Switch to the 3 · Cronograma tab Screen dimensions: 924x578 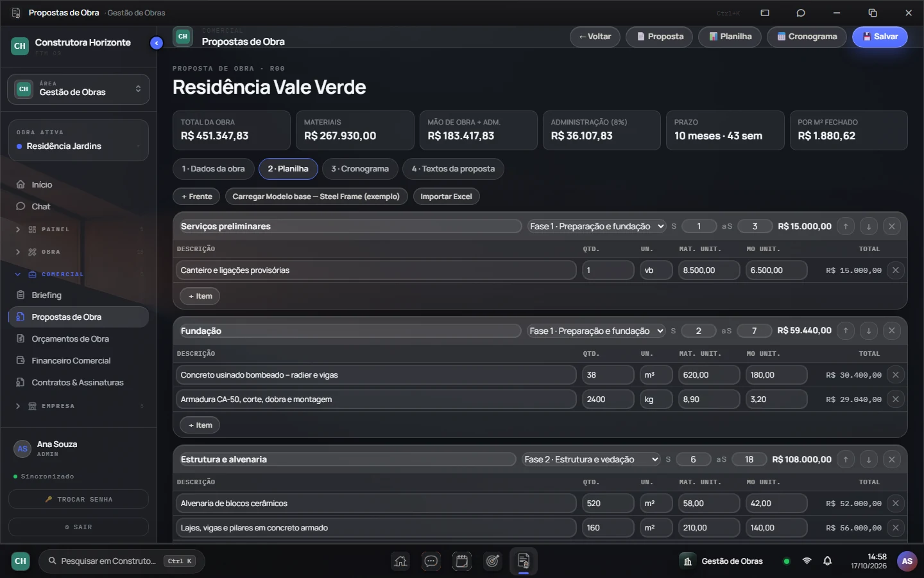coord(360,169)
